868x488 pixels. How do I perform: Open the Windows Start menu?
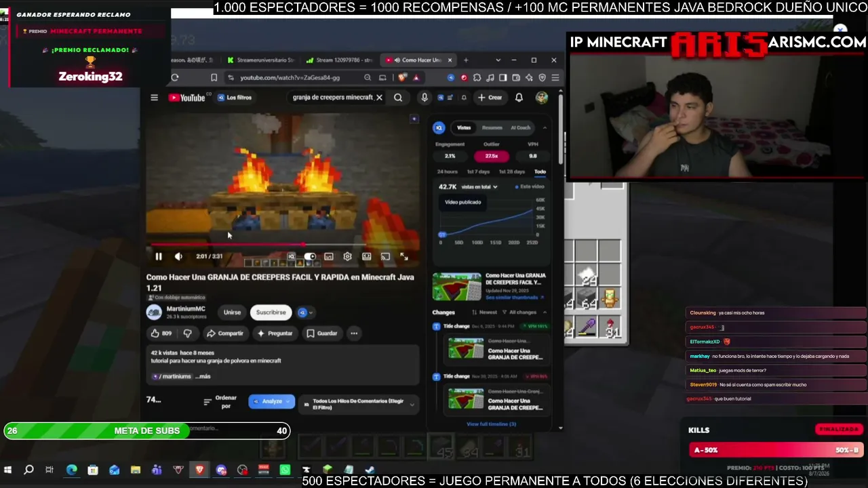tap(8, 470)
